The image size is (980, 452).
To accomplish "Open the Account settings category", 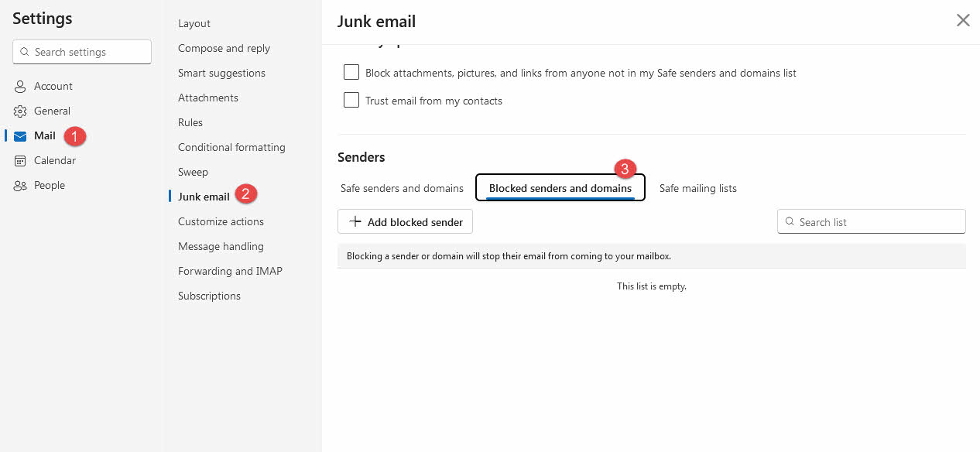I will pyautogui.click(x=53, y=86).
